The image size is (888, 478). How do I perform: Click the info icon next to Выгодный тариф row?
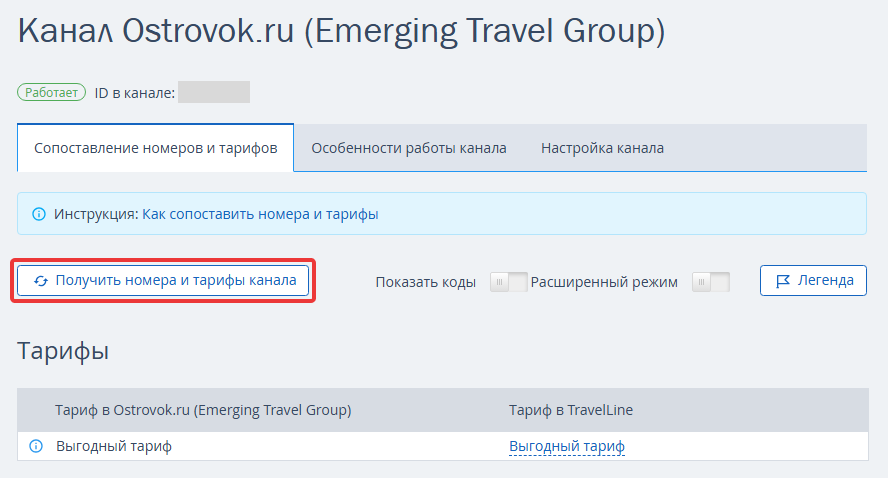36,446
